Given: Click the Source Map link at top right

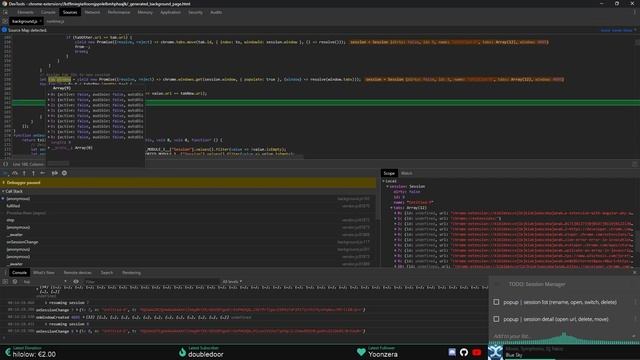Looking at the screenshot, I should [616, 30].
